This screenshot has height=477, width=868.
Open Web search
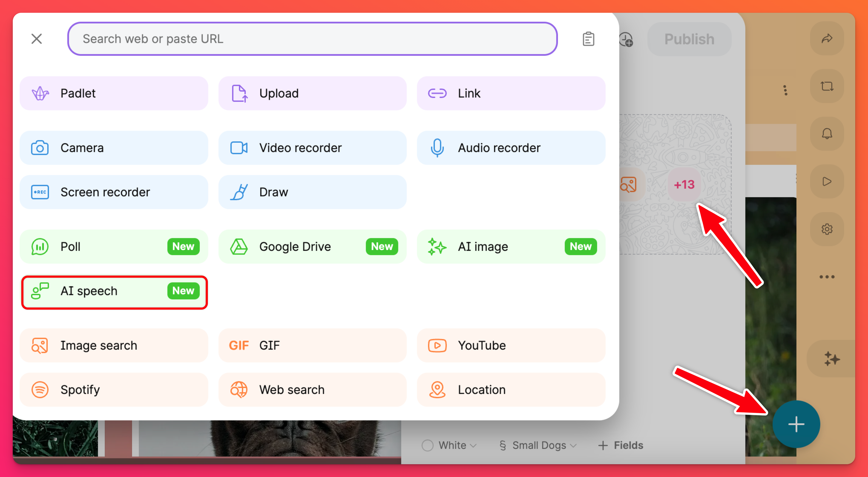[312, 390]
